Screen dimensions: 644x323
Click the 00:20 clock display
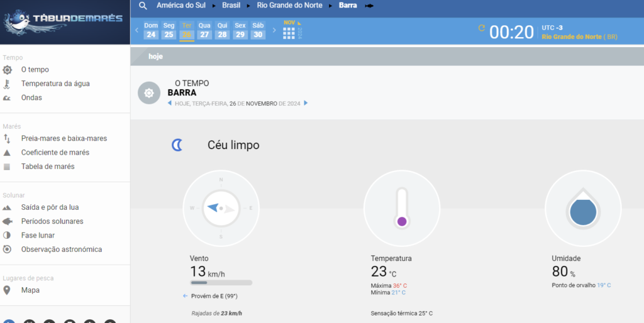(511, 33)
